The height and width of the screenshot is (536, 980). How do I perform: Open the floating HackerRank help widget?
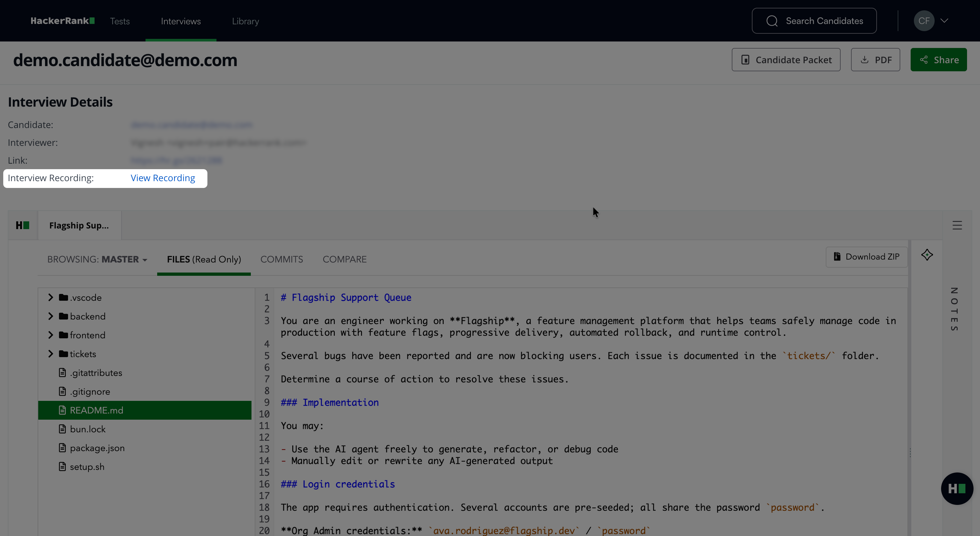[x=957, y=488]
